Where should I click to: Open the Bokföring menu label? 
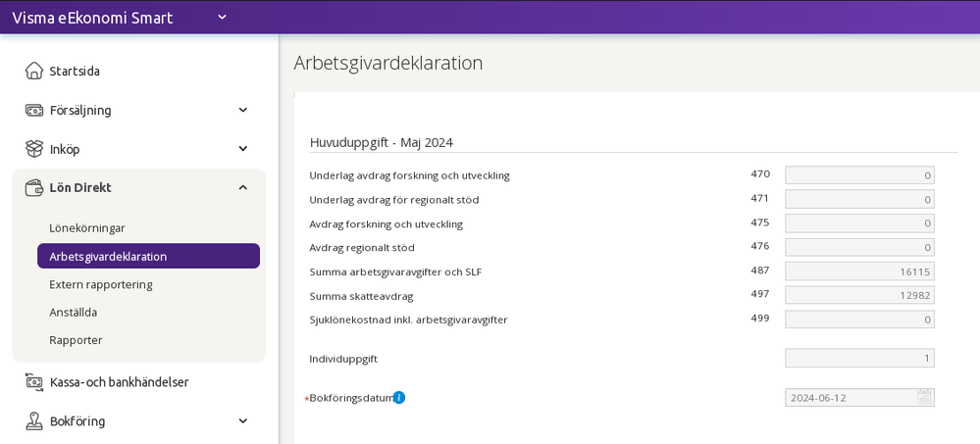[x=77, y=420]
